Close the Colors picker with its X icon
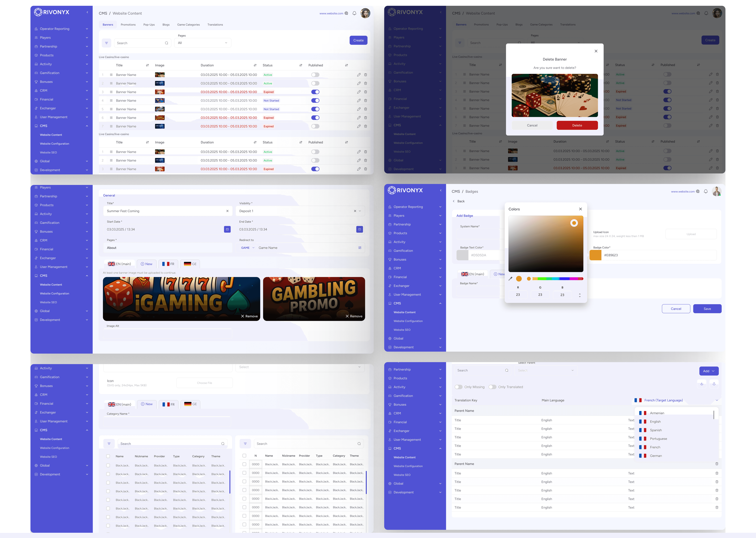Viewport: 756px width, 538px height. point(580,209)
